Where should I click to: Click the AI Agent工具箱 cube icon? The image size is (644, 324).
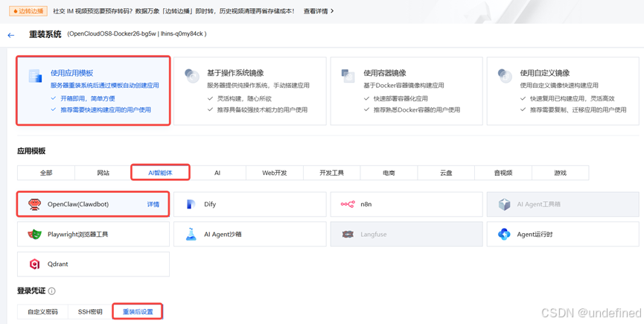[x=504, y=204]
